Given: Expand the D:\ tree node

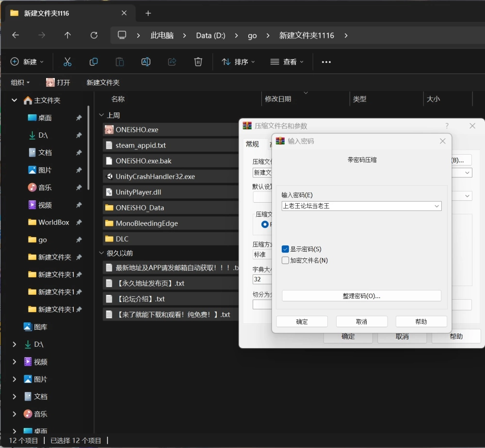Looking at the screenshot, I should [x=14, y=344].
